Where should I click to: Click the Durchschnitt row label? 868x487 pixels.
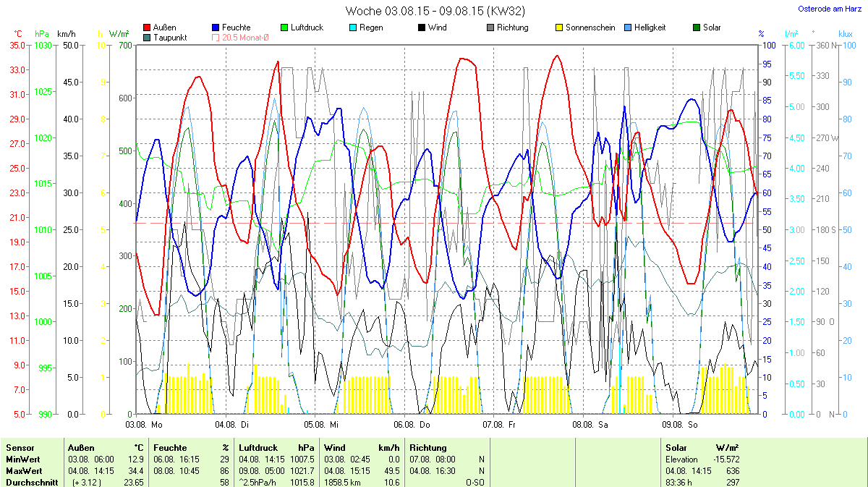(31, 483)
